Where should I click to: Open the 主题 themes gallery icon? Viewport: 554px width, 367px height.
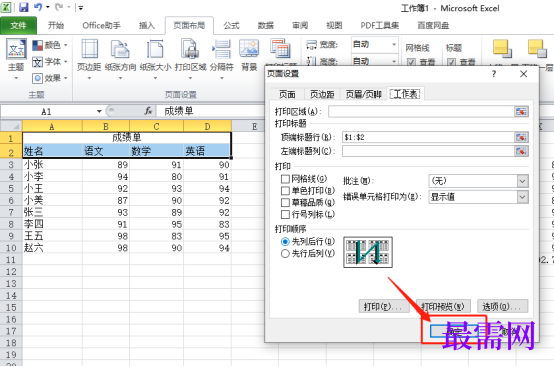16,49
